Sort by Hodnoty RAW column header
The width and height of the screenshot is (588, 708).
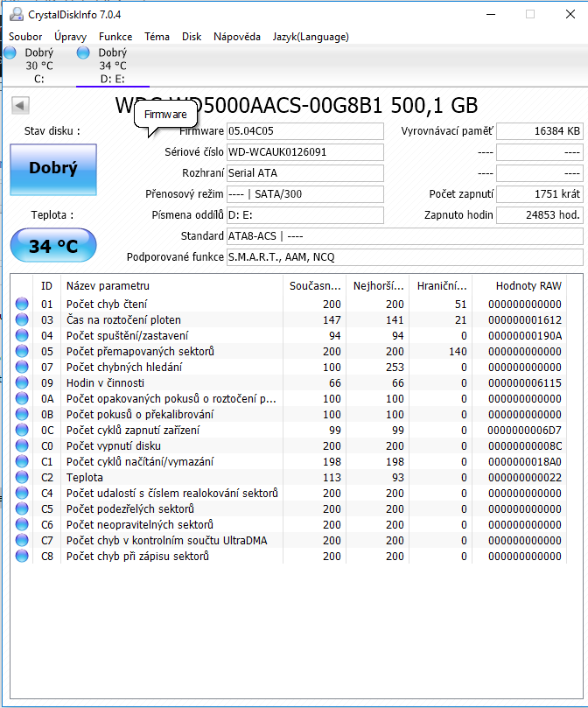(528, 285)
